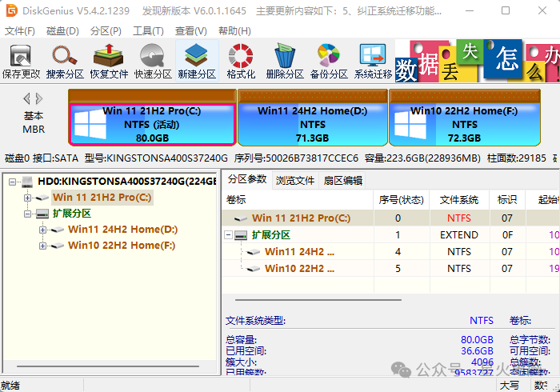Click the red NTFS cell for C: row
This screenshot has height=392, width=560.
pyautogui.click(x=459, y=218)
